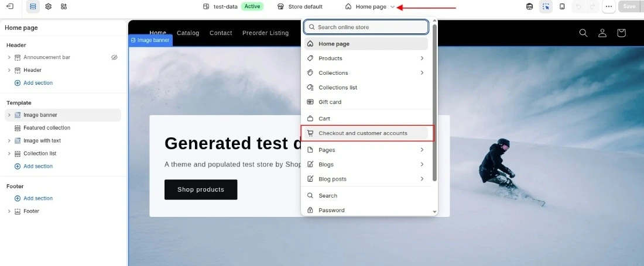The image size is (644, 266).
Task: Click the Active status badge
Action: click(x=252, y=6)
